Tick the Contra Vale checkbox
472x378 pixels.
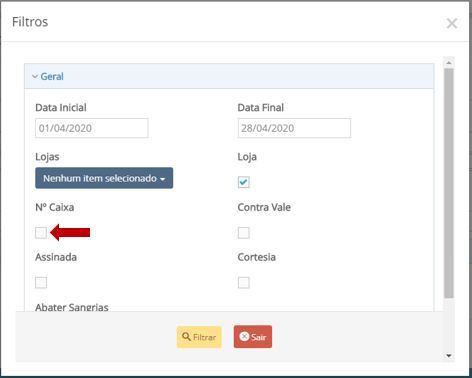244,233
